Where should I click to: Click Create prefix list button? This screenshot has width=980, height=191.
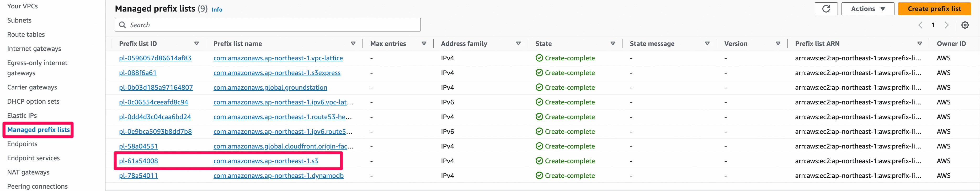934,9
